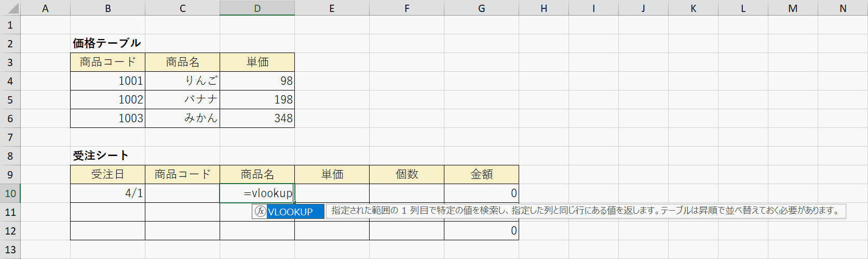Click the cell being edited with =vlookup
Image resolution: width=868 pixels, height=259 pixels.
pos(257,193)
